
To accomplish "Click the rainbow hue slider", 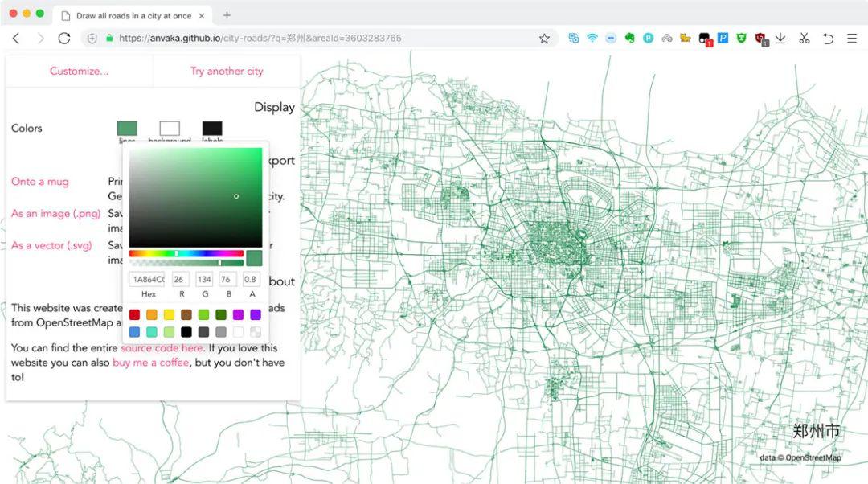I will click(x=186, y=253).
